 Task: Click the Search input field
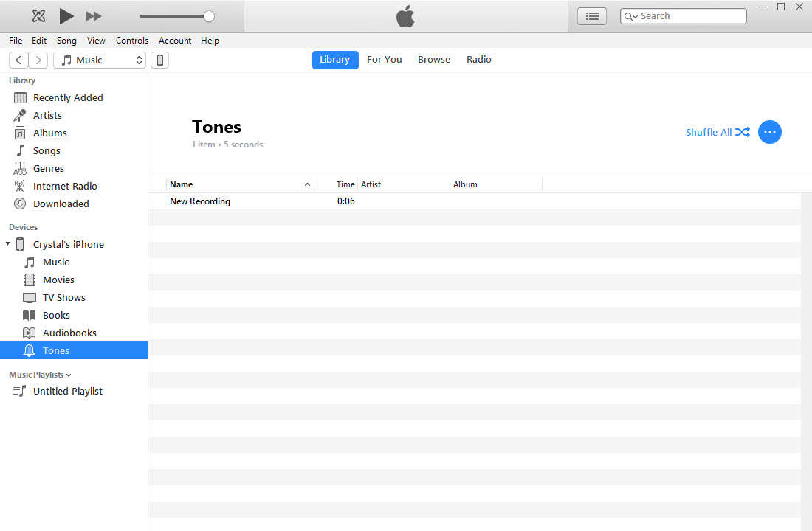[x=683, y=16]
